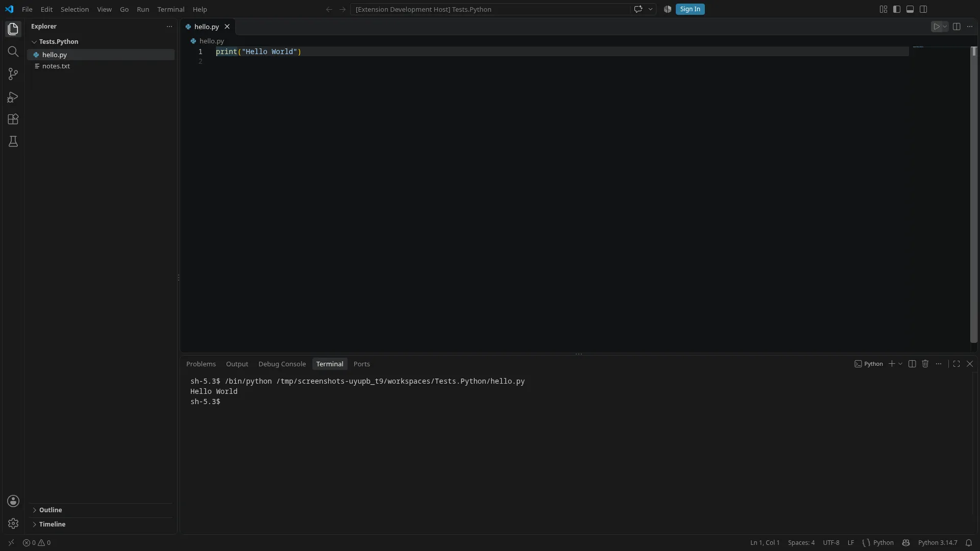Click the editor vertical scrollbar
This screenshot has width=980, height=551.
coord(973,194)
